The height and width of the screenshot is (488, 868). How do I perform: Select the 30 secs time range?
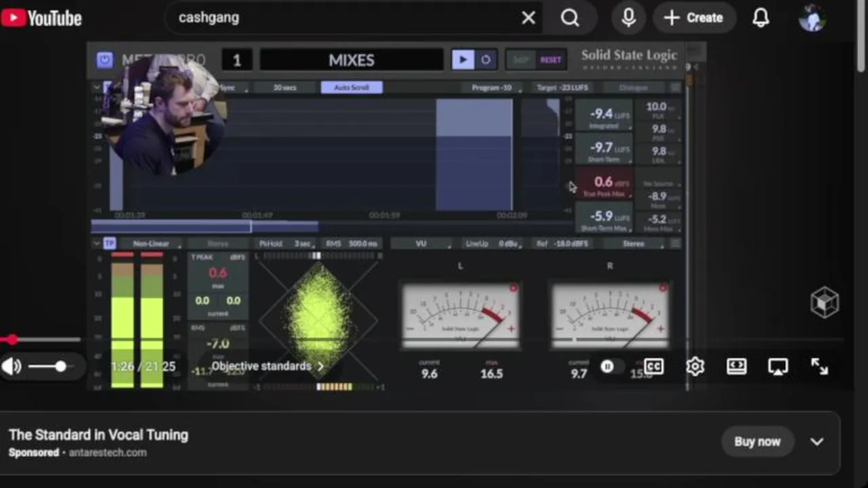coord(285,87)
